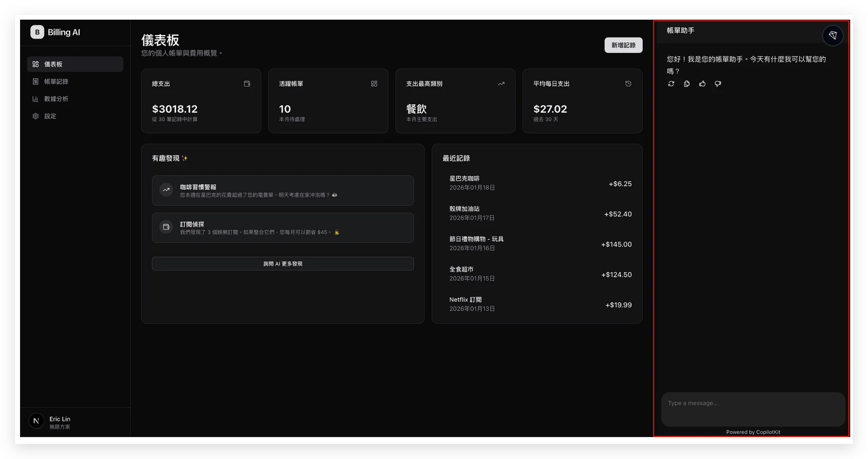The width and height of the screenshot is (868, 459).
Task: Click trend icon on 支出最高類別 card
Action: point(501,84)
